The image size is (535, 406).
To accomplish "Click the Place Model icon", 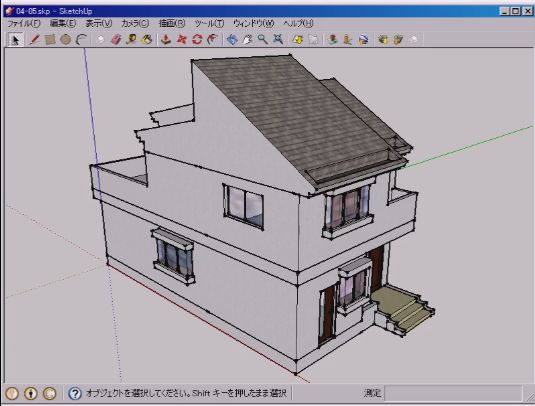I will tap(332, 40).
